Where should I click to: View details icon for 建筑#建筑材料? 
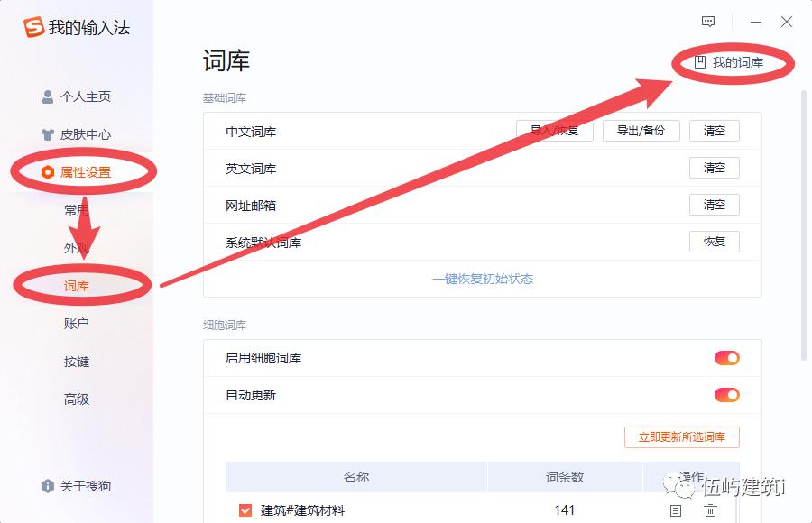coord(676,510)
